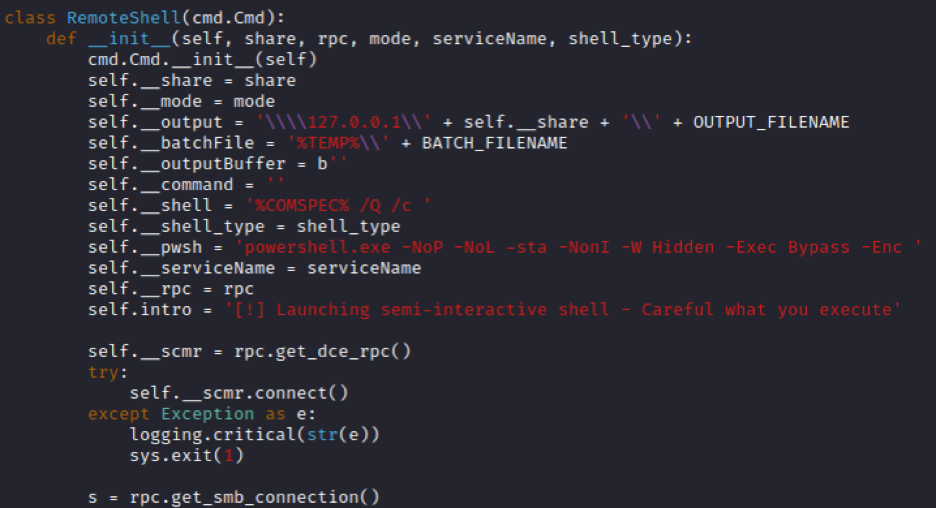Place cursor on the __init__ method name

[x=130, y=39]
